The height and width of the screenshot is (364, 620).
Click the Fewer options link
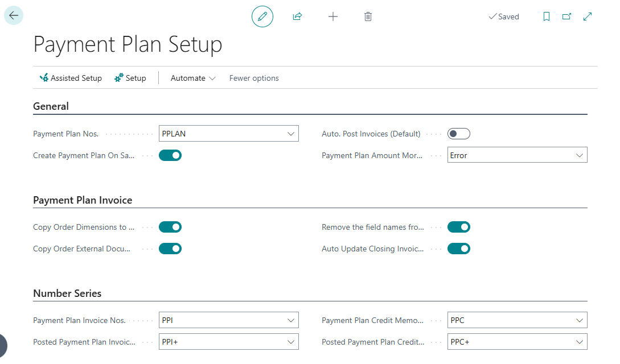click(x=253, y=78)
